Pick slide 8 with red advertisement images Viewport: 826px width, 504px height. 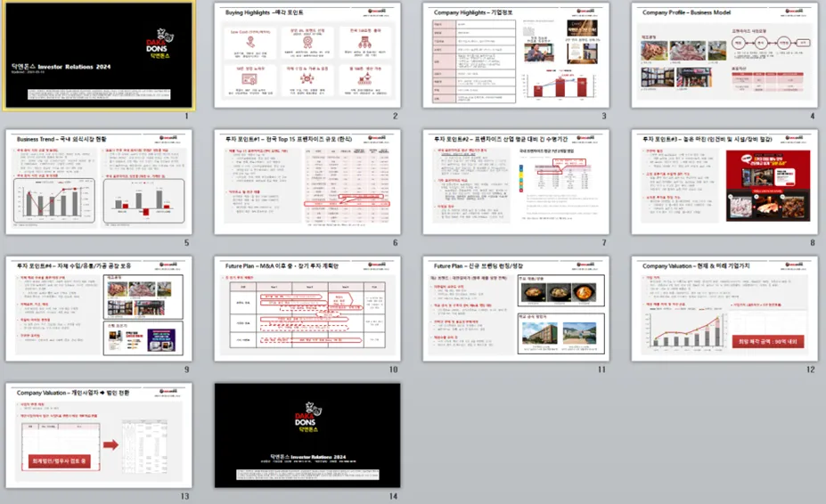[x=724, y=182]
